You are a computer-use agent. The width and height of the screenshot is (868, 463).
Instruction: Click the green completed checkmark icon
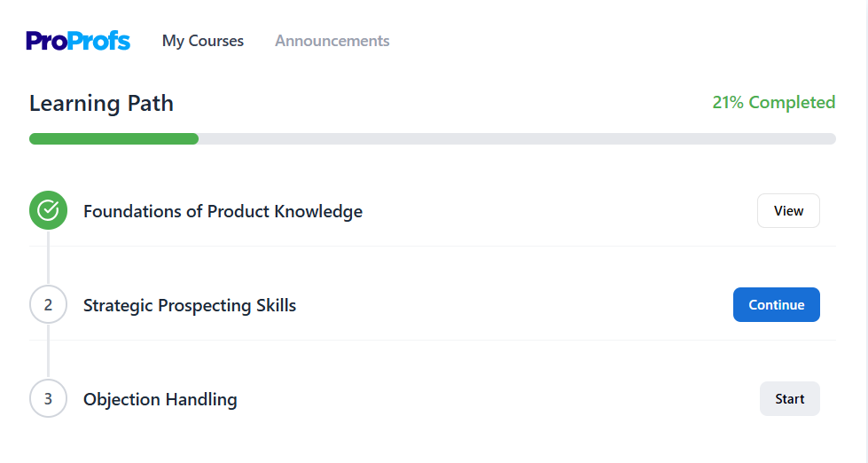(48, 210)
